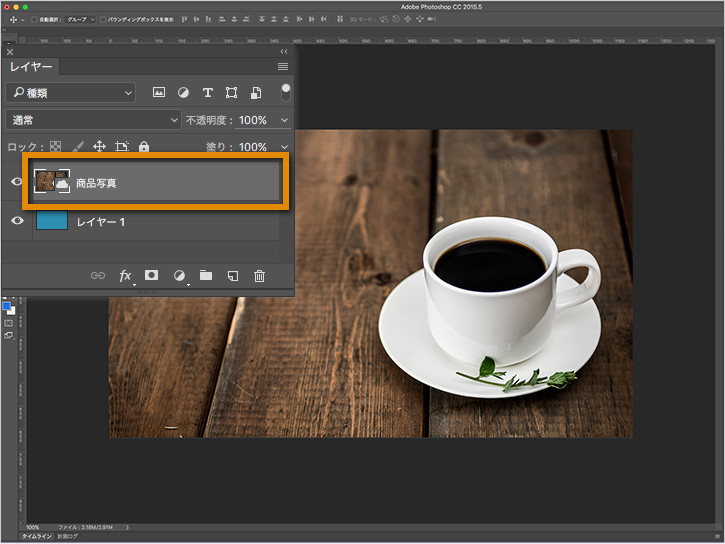Click the distribute right edges icon
The width and height of the screenshot is (725, 544).
324,19
